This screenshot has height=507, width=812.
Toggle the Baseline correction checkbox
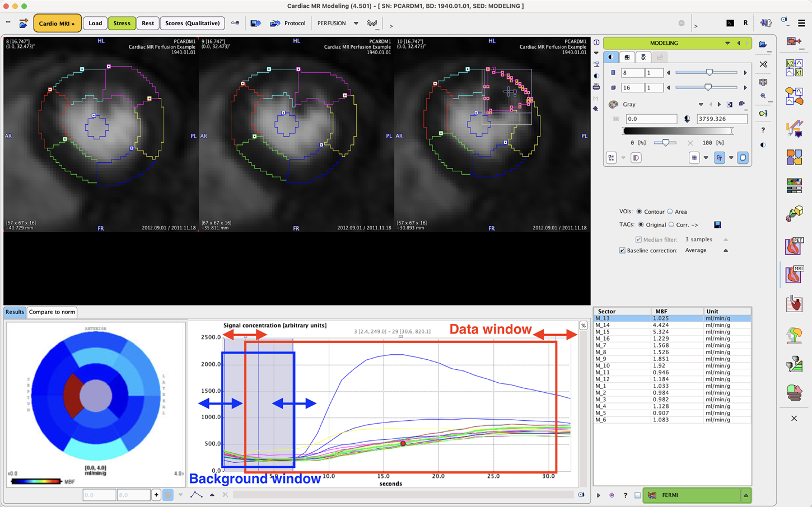(622, 251)
